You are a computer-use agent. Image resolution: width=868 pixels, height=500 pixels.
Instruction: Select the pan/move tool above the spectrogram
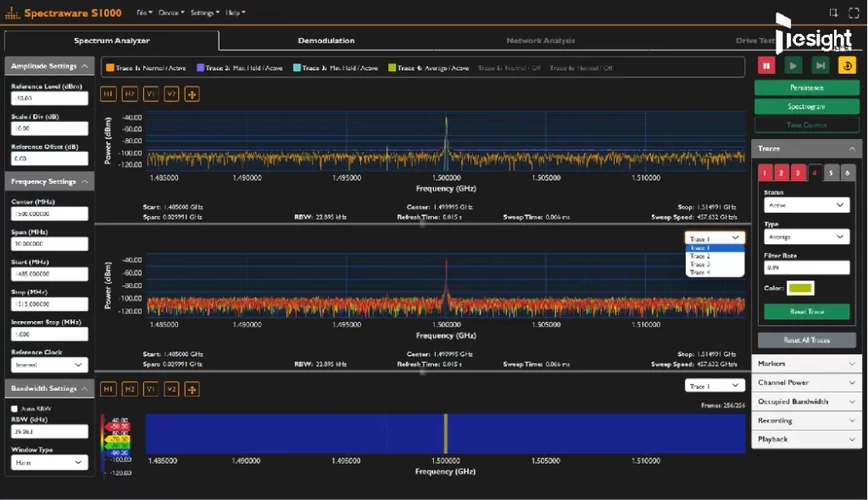tap(192, 389)
